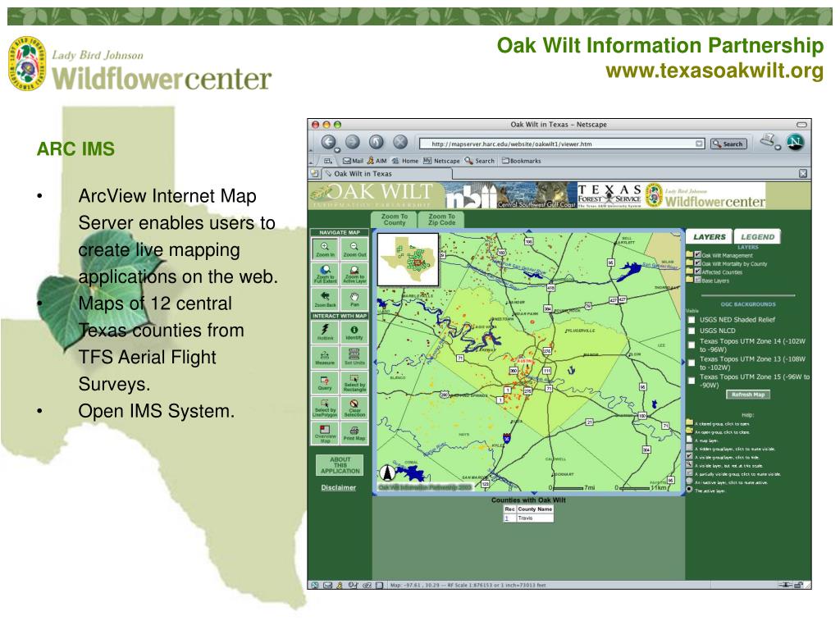Open Mail from the personal toolbar
The height and width of the screenshot is (630, 840).
tap(353, 161)
